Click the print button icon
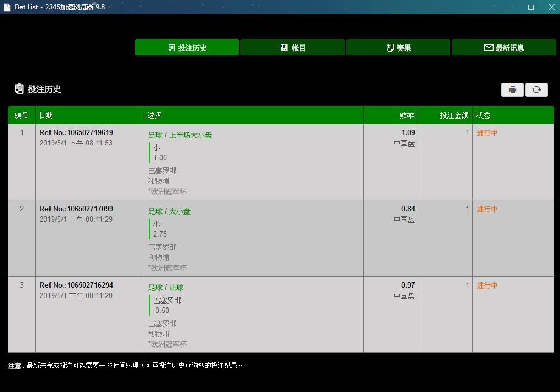This screenshot has height=392, width=560. tap(512, 89)
